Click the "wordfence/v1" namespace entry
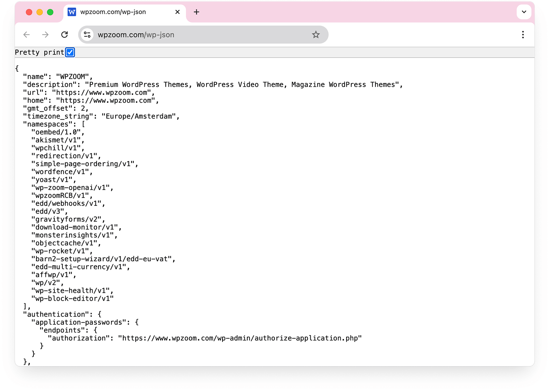The image size is (551, 392). click(62, 172)
